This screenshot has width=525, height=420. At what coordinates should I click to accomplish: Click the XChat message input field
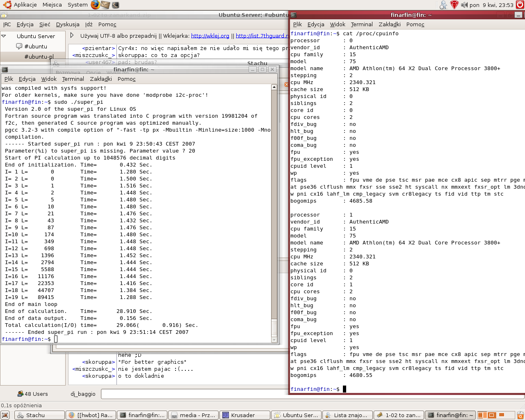click(x=195, y=394)
